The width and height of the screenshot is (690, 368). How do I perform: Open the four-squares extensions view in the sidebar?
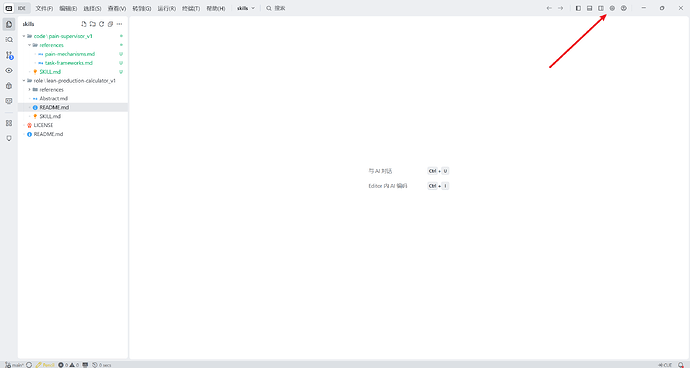click(9, 123)
